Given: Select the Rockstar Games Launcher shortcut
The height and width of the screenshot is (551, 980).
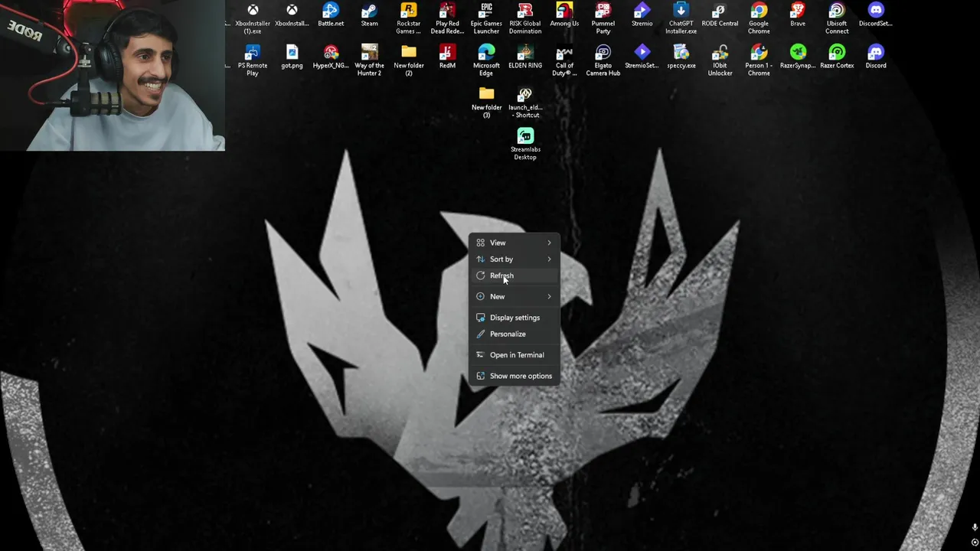Looking at the screenshot, I should [408, 18].
